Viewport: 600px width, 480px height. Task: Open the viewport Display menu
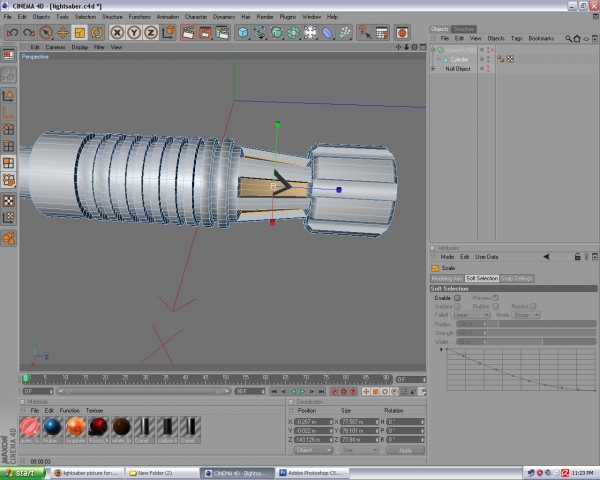point(80,47)
